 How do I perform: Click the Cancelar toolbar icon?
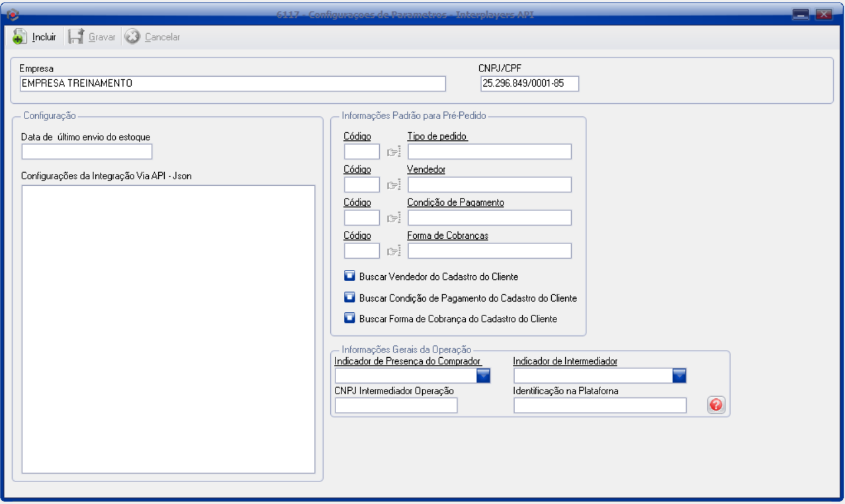(x=132, y=37)
